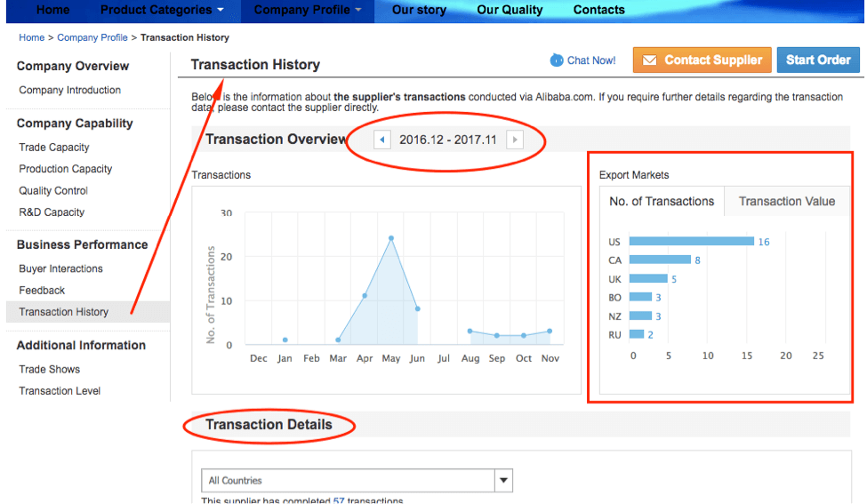The width and height of the screenshot is (867, 504).
Task: Select Transaction History in sidebar
Action: 63,312
